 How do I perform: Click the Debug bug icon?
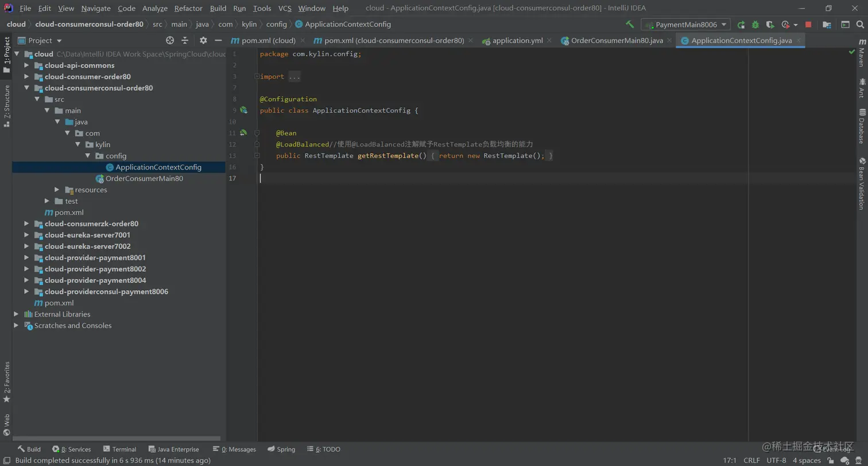click(x=755, y=25)
